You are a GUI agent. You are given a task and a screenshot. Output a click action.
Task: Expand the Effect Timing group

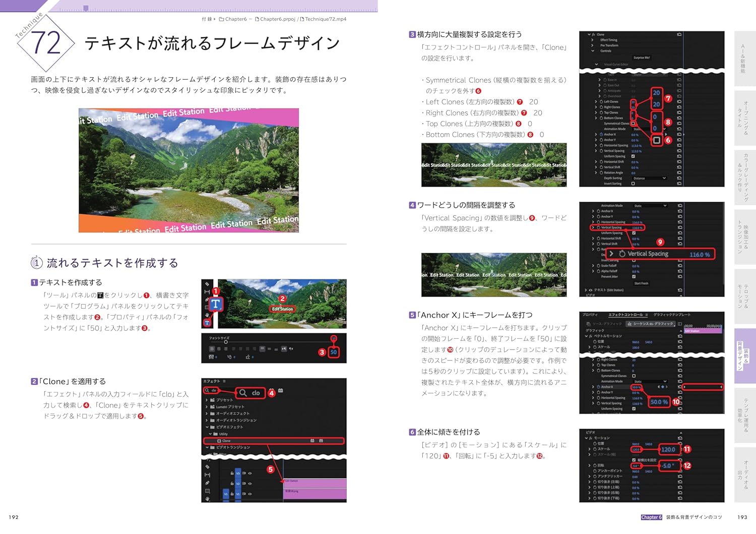[x=592, y=40]
